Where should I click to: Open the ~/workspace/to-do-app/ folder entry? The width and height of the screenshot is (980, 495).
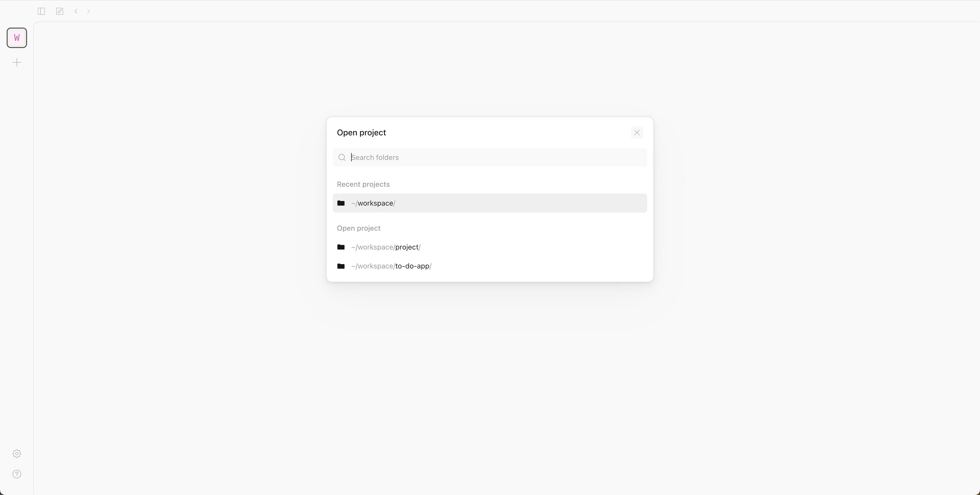coord(391,266)
